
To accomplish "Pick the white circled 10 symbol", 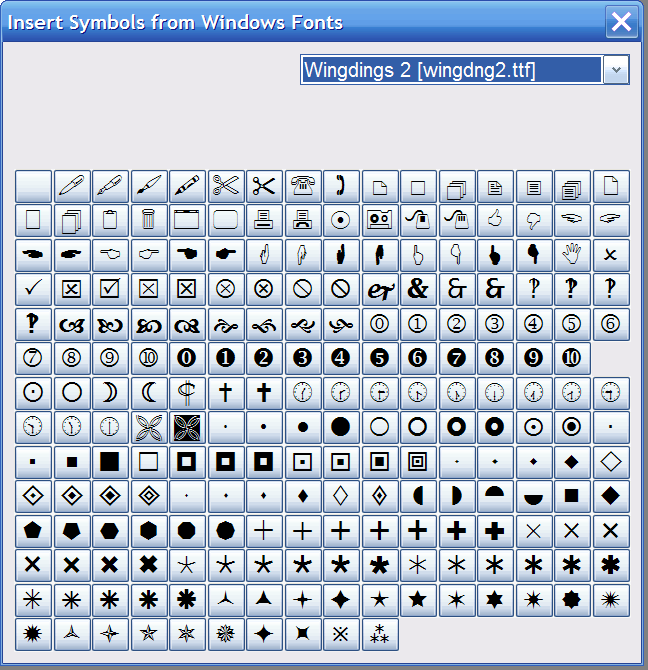I will (x=148, y=358).
